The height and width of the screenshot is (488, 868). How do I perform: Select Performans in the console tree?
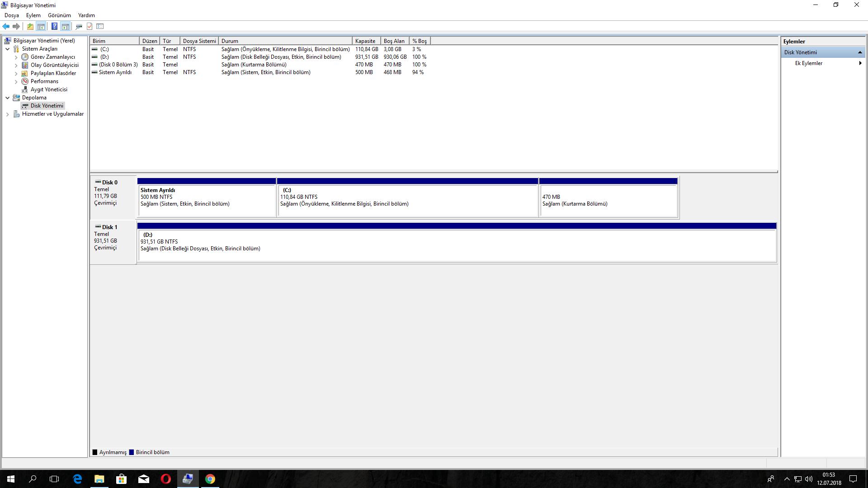click(44, 81)
